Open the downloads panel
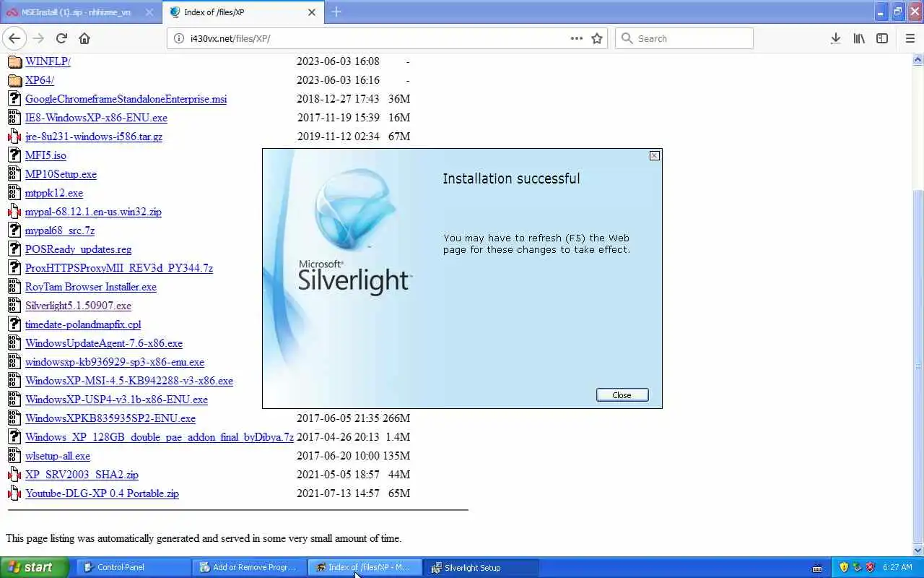The height and width of the screenshot is (578, 924). (835, 38)
